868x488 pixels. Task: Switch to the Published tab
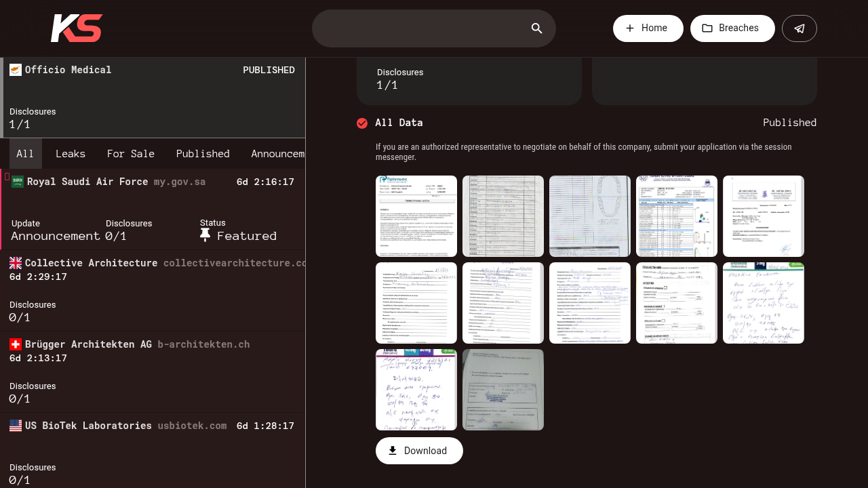pos(203,154)
